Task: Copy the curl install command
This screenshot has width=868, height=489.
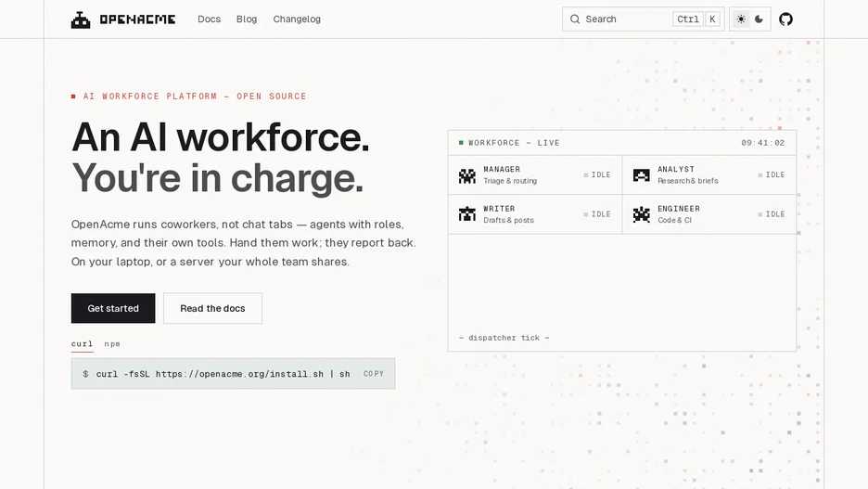Action: click(x=374, y=374)
